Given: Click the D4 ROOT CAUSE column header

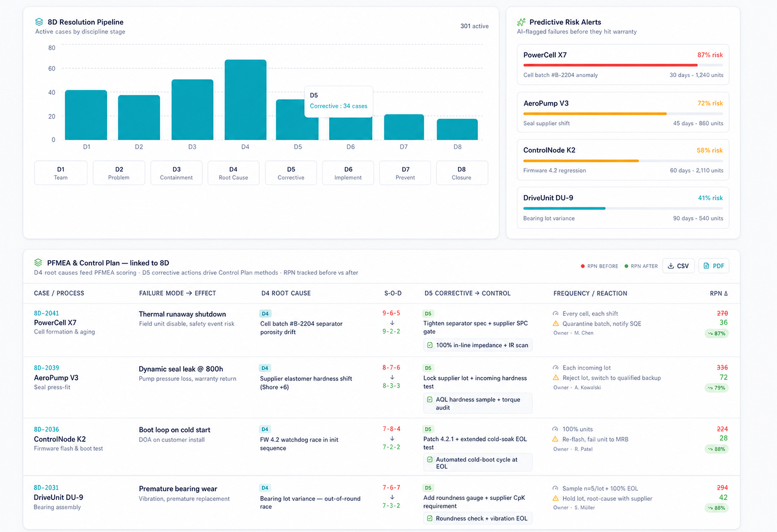Looking at the screenshot, I should (x=286, y=293).
